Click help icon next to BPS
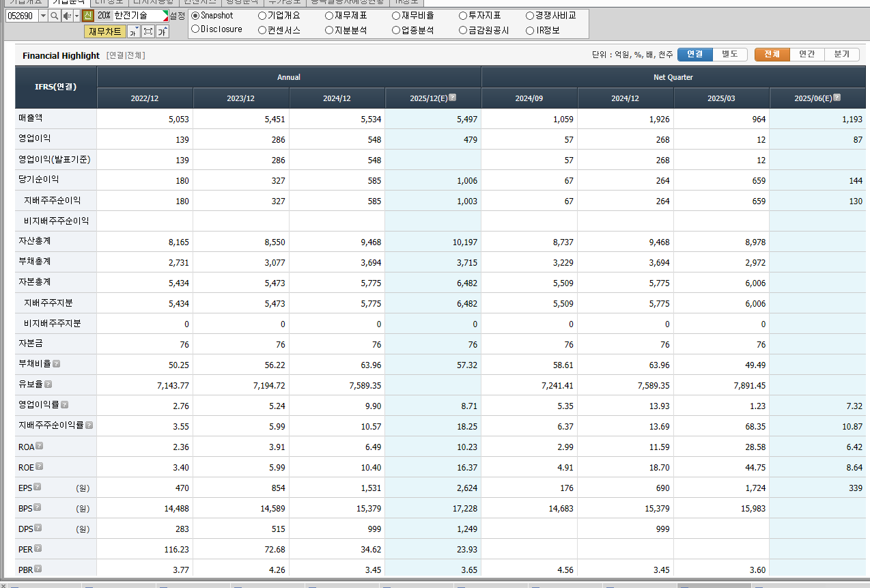Screen dimensions: 870x588 point(38,507)
